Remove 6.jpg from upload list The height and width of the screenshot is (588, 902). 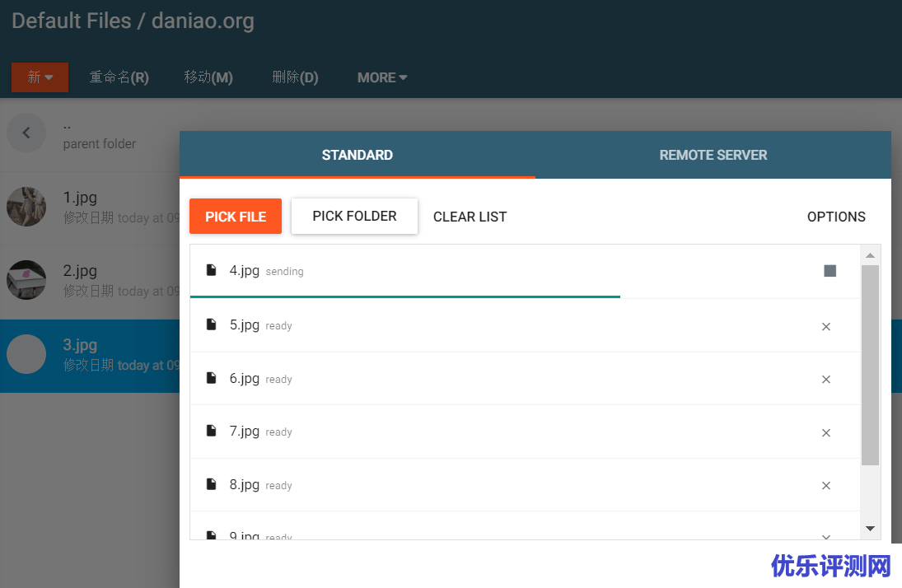[826, 380]
